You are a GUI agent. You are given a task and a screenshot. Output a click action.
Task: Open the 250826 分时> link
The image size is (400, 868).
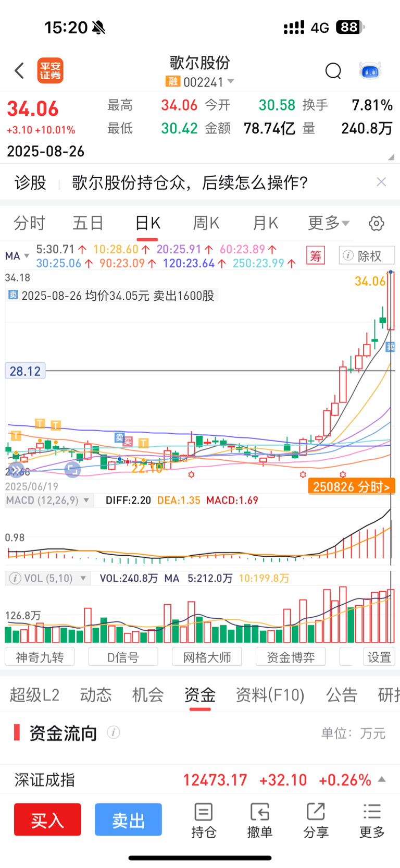[352, 487]
